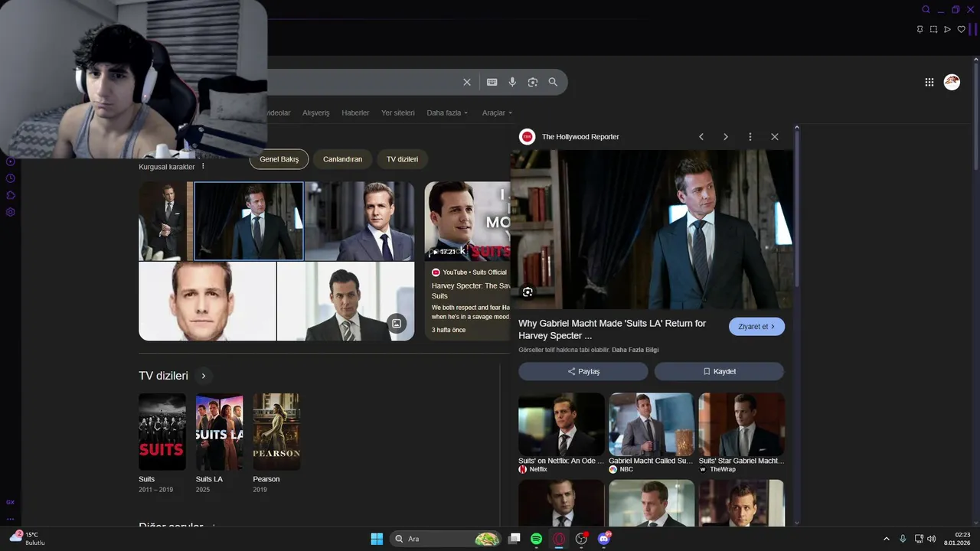Viewport: 980px width, 551px height.
Task: Open Spotify from the taskbar
Action: 537,539
